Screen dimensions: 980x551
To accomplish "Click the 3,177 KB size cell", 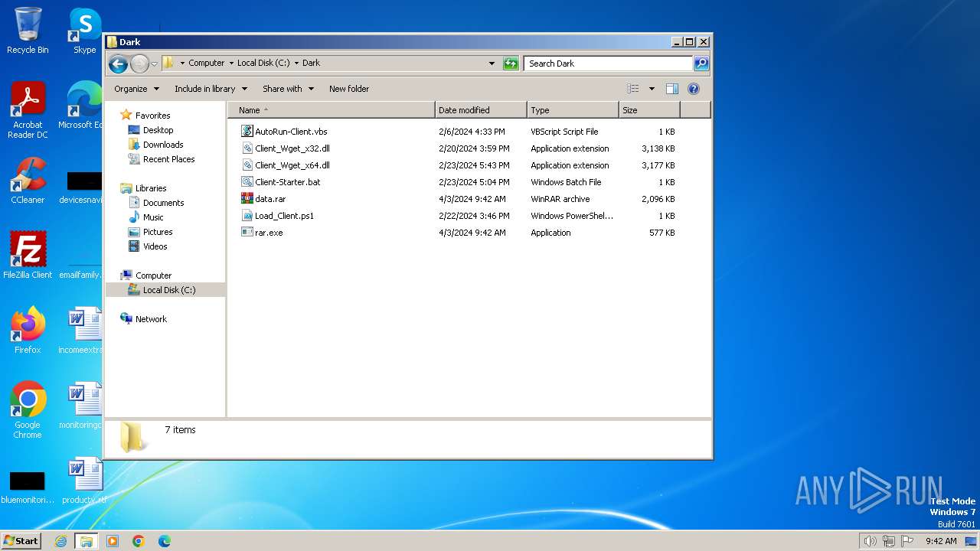I will 658,165.
